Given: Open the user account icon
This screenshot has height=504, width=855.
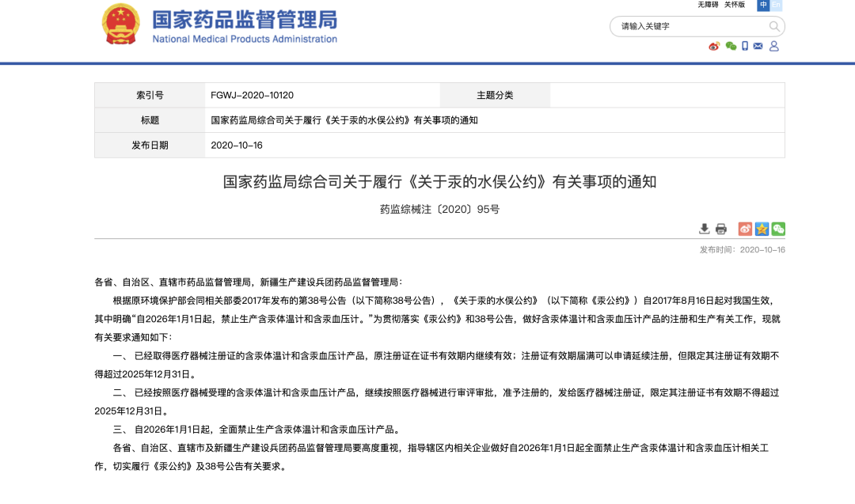Looking at the screenshot, I should tap(774, 47).
